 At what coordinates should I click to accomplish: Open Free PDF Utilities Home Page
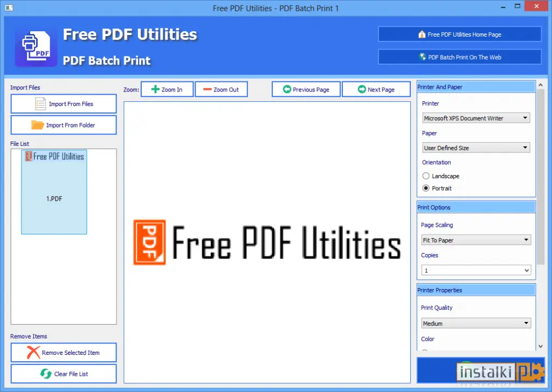click(459, 34)
